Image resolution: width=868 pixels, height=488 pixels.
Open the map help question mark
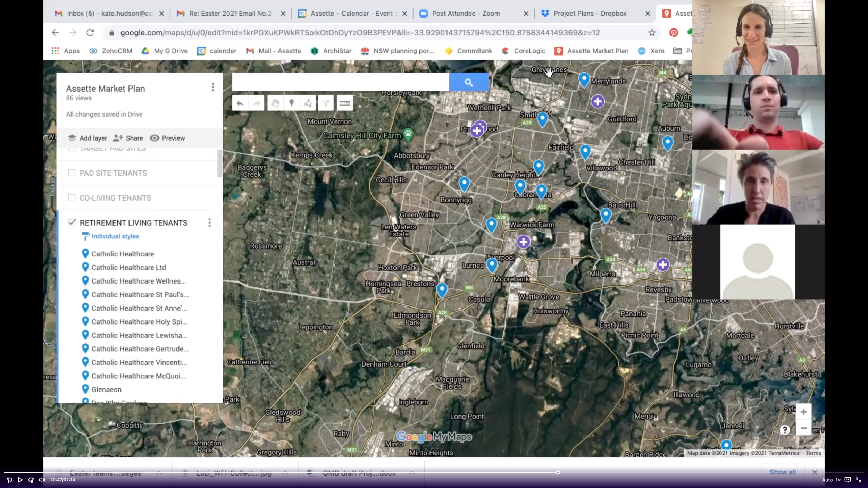pyautogui.click(x=785, y=430)
